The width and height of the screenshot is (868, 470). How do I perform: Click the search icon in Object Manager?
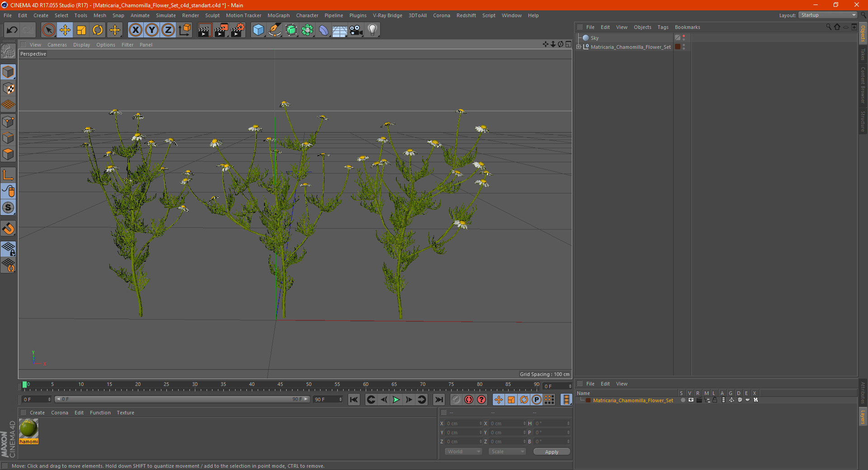click(829, 27)
